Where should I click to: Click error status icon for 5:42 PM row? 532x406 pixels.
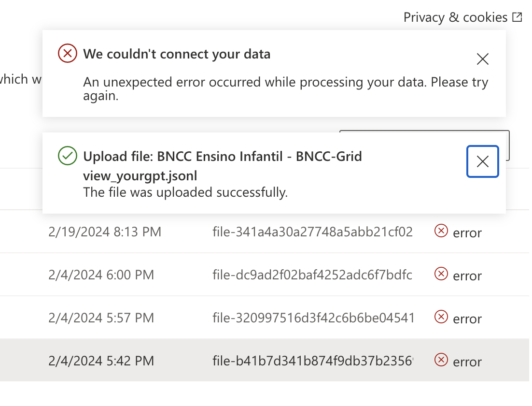[x=441, y=361]
